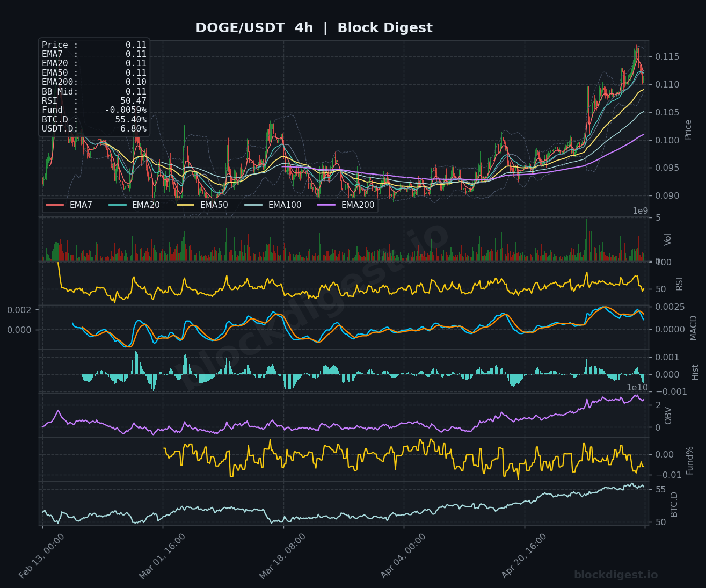Click the 0.0025 right MACD tick

point(670,307)
